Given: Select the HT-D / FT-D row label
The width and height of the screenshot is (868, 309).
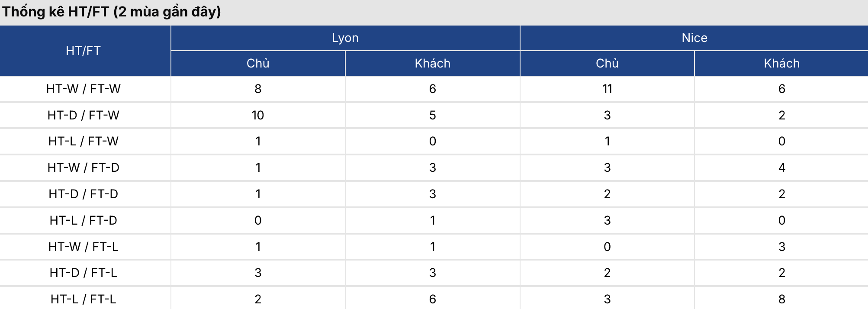Looking at the screenshot, I should [x=83, y=194].
